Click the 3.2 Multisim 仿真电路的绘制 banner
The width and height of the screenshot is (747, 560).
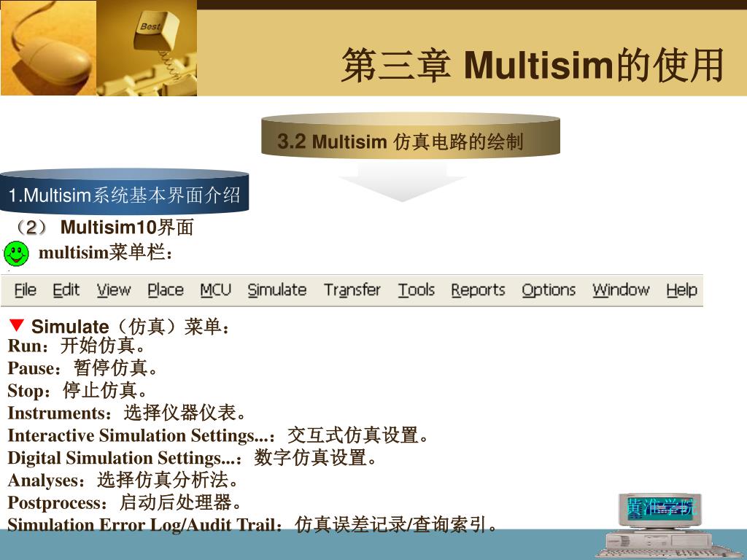tap(410, 135)
